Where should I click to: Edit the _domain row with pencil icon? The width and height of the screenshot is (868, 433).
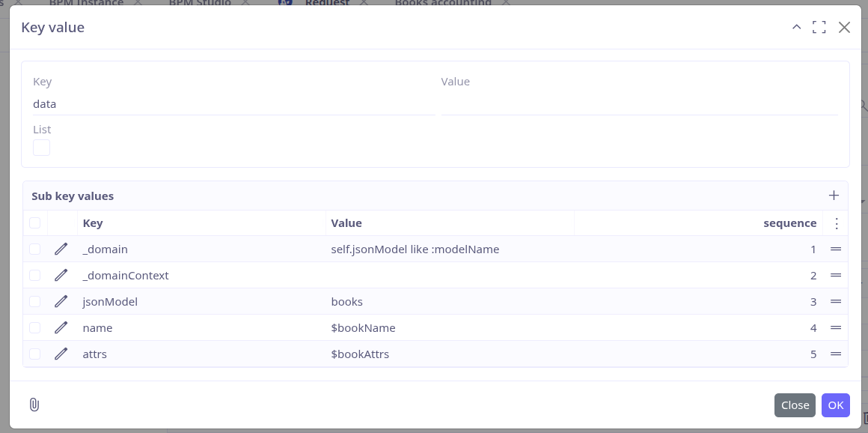point(61,249)
